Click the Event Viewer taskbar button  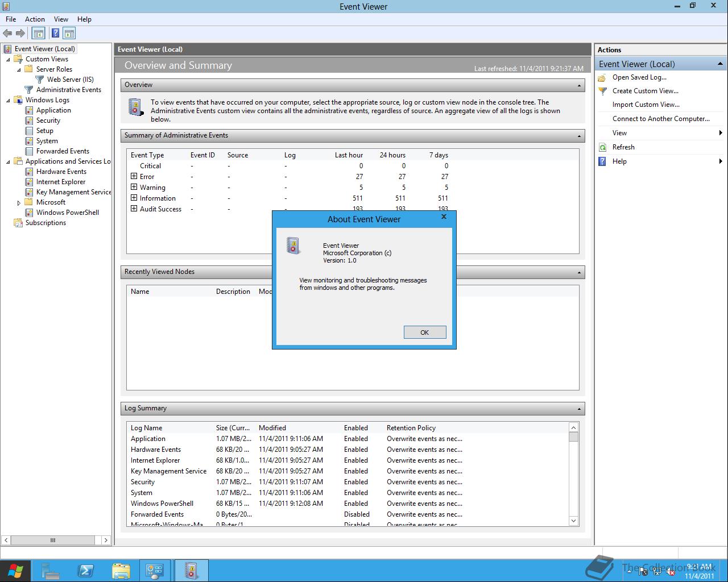pos(191,571)
